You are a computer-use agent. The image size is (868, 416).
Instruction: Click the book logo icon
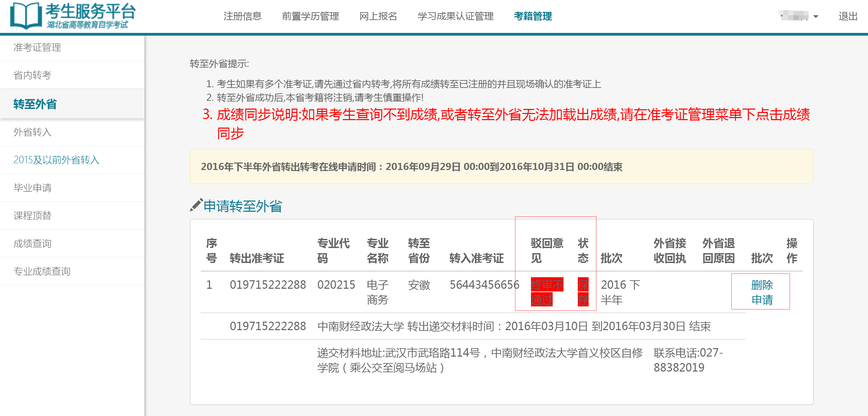26,16
